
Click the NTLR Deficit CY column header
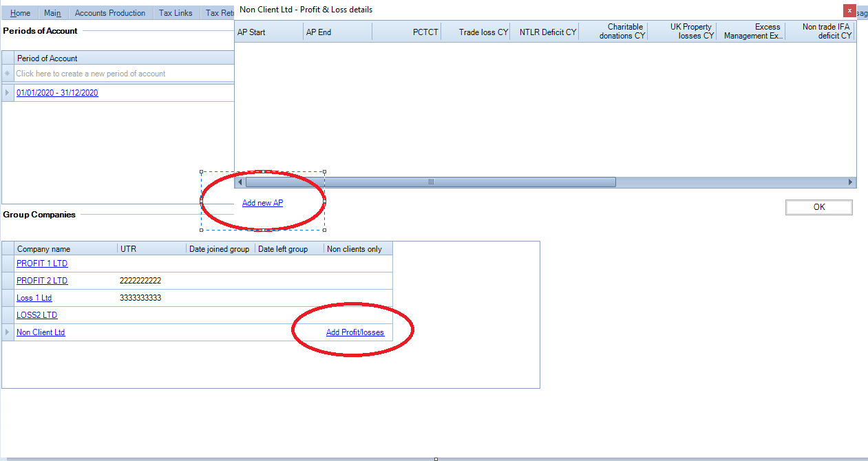pos(544,32)
